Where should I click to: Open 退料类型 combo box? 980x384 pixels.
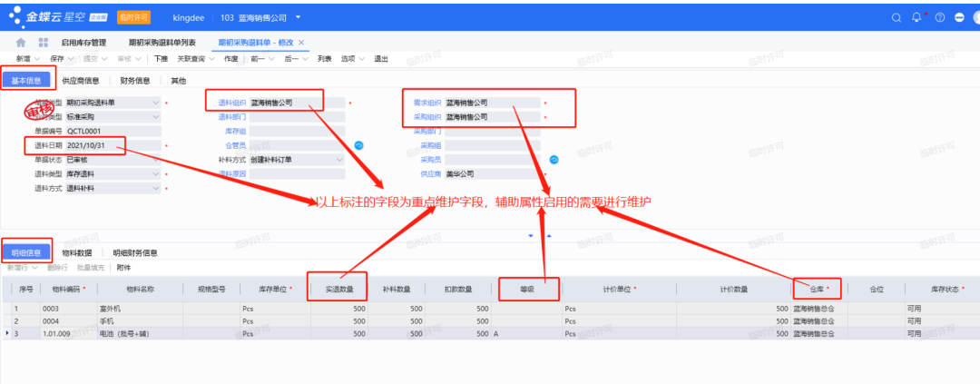pos(113,174)
